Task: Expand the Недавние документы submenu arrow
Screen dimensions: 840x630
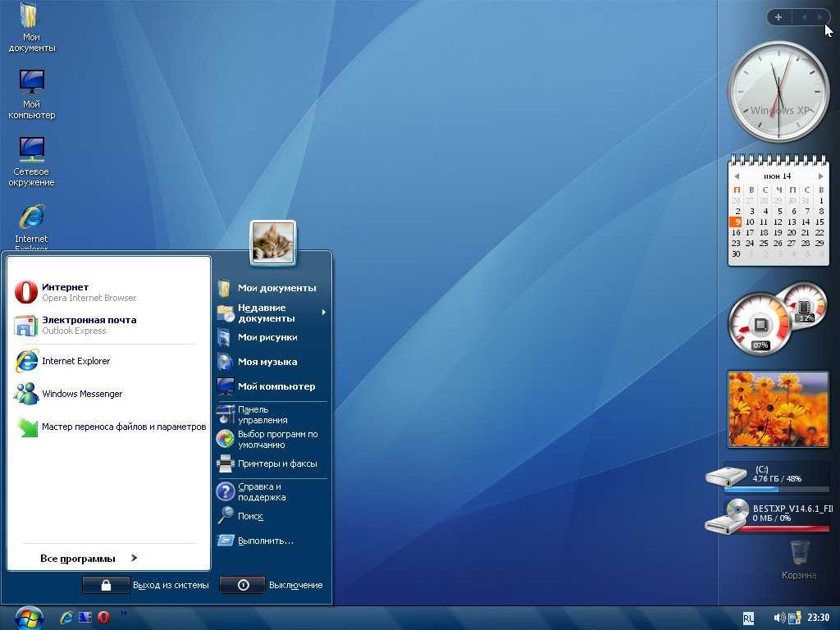Action: pos(323,312)
